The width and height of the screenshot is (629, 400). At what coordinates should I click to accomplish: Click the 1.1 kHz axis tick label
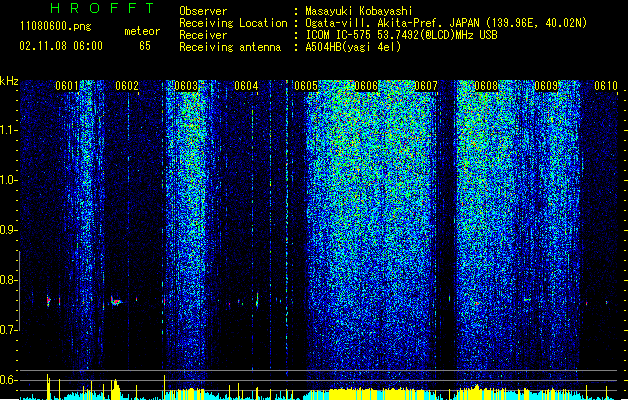9,130
